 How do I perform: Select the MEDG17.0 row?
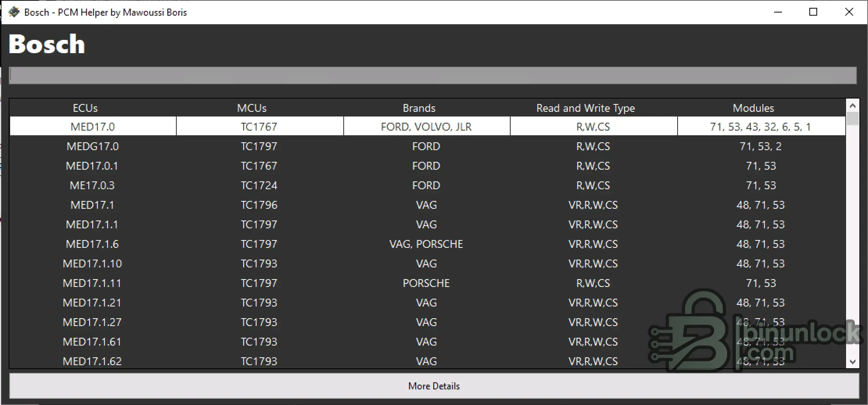click(428, 146)
